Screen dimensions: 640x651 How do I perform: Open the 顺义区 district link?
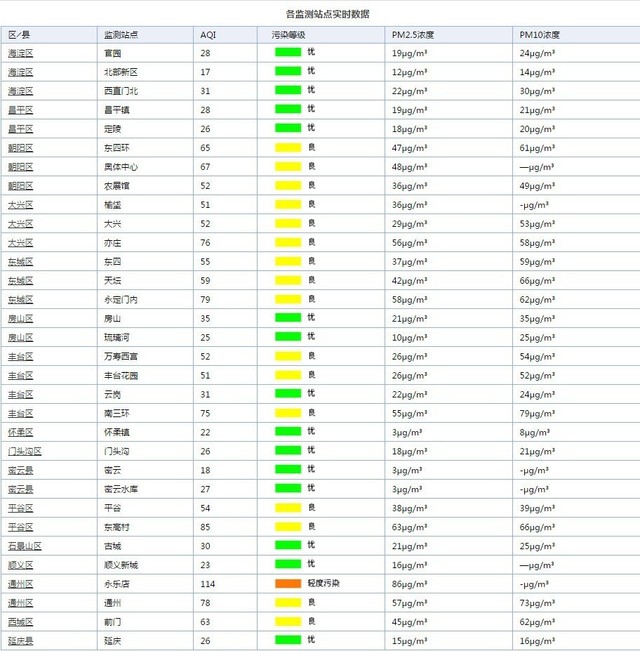21,565
